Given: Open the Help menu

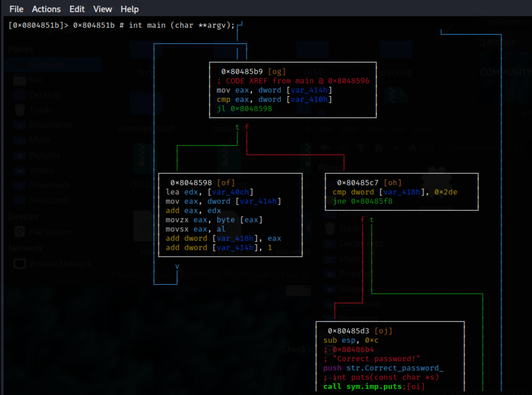Looking at the screenshot, I should 129,9.
